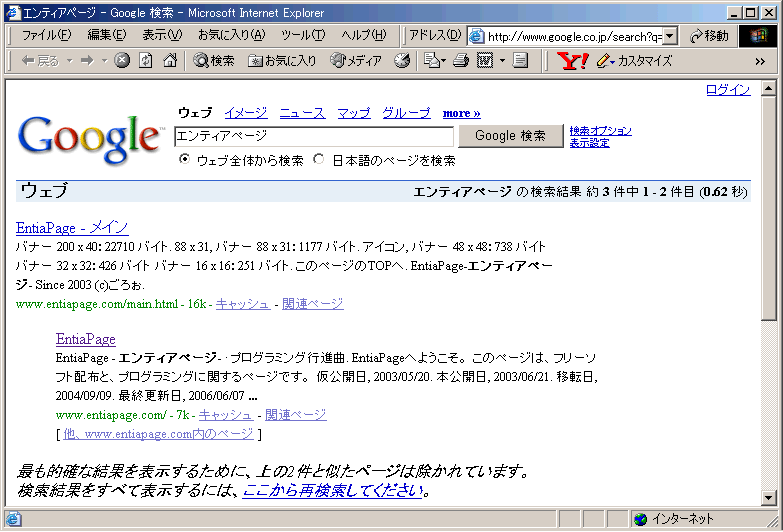
Task: Go to the Home page icon
Action: pyautogui.click(x=170, y=61)
